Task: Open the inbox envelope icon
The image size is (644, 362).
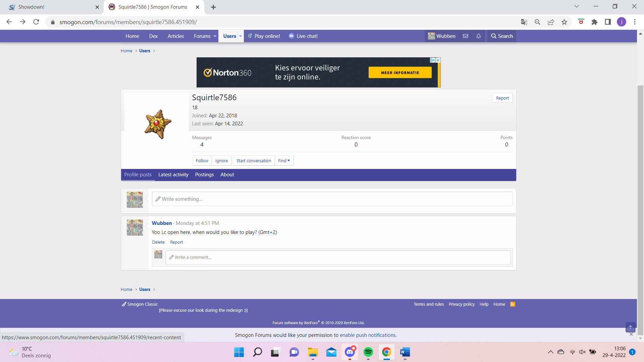Action: tap(466, 36)
